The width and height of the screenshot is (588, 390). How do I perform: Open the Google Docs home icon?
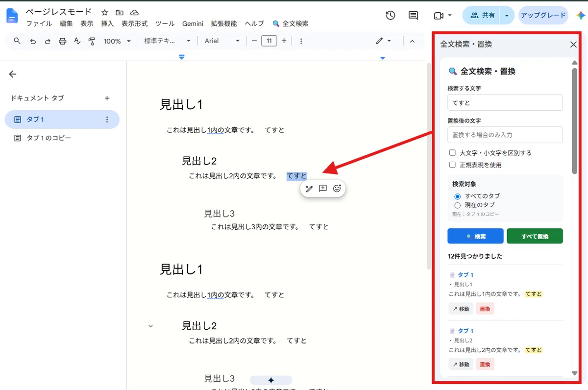click(x=12, y=16)
